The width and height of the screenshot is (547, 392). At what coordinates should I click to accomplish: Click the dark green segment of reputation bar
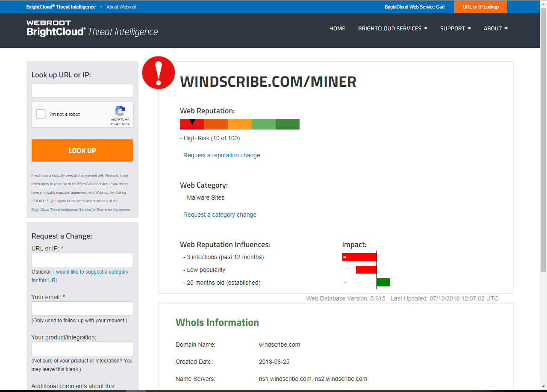click(288, 124)
